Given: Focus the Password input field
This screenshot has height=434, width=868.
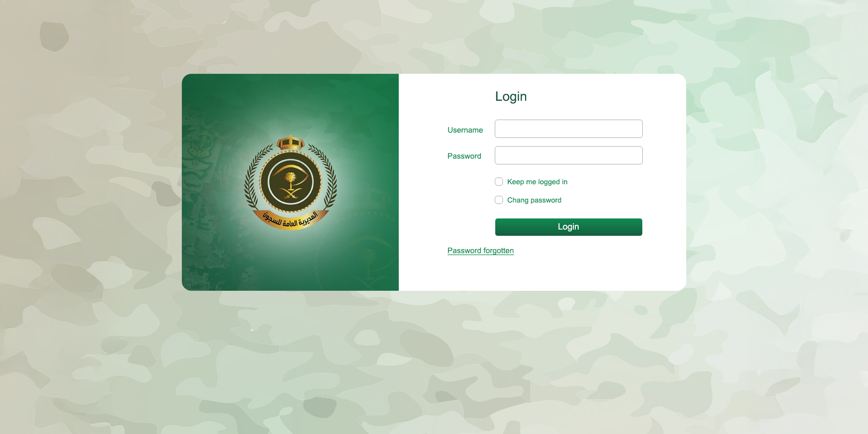Looking at the screenshot, I should point(569,155).
